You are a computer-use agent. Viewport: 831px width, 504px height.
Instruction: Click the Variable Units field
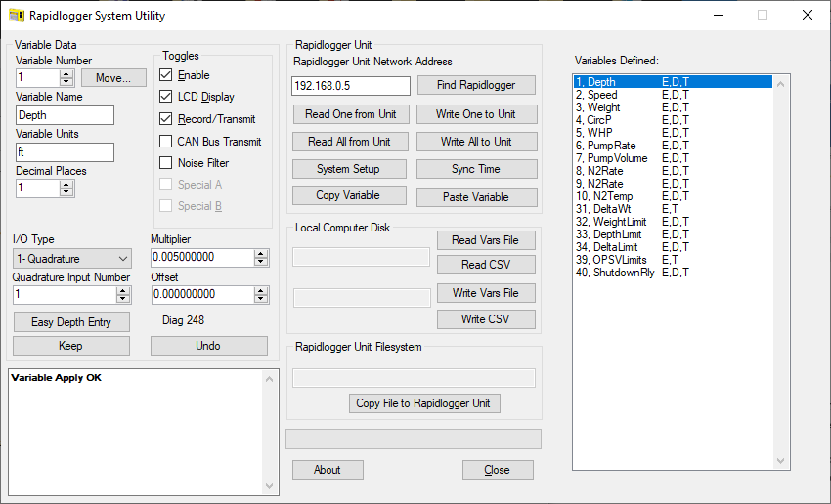point(65,152)
